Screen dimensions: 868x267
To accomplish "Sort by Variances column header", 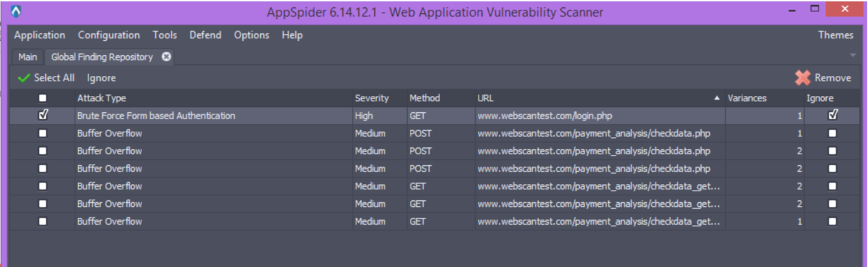I will pos(765,98).
